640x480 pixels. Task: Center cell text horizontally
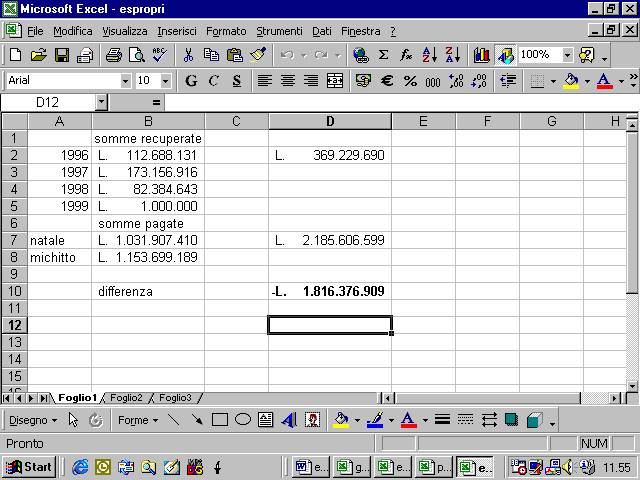[x=288, y=81]
